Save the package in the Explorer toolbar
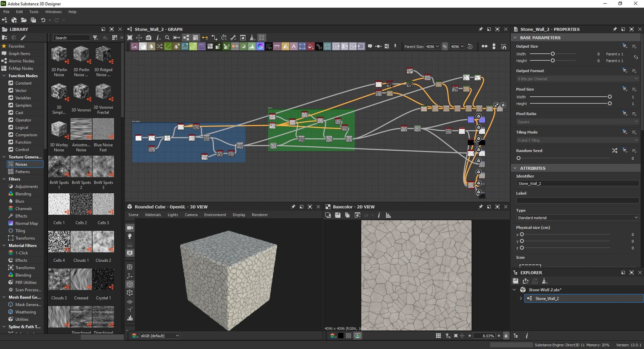Viewport: 644px width, 349px height. coord(515,281)
